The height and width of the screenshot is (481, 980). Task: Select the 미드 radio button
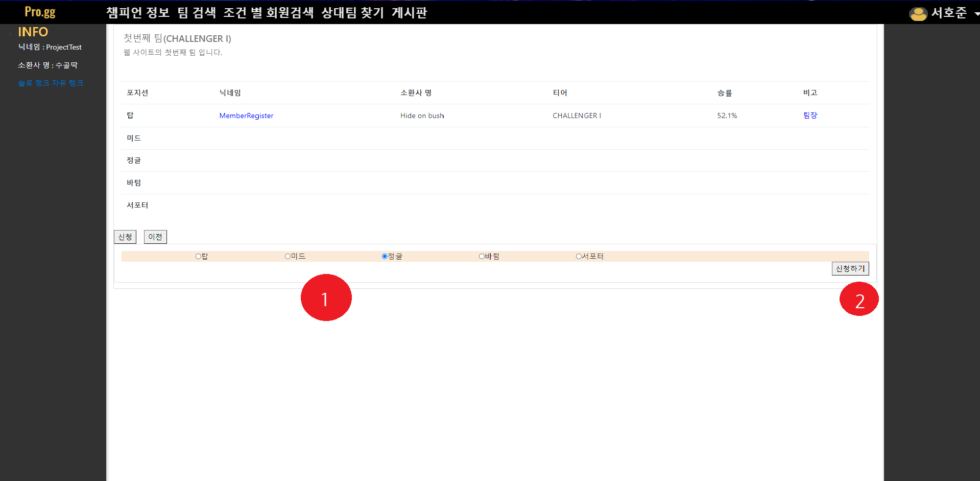288,257
